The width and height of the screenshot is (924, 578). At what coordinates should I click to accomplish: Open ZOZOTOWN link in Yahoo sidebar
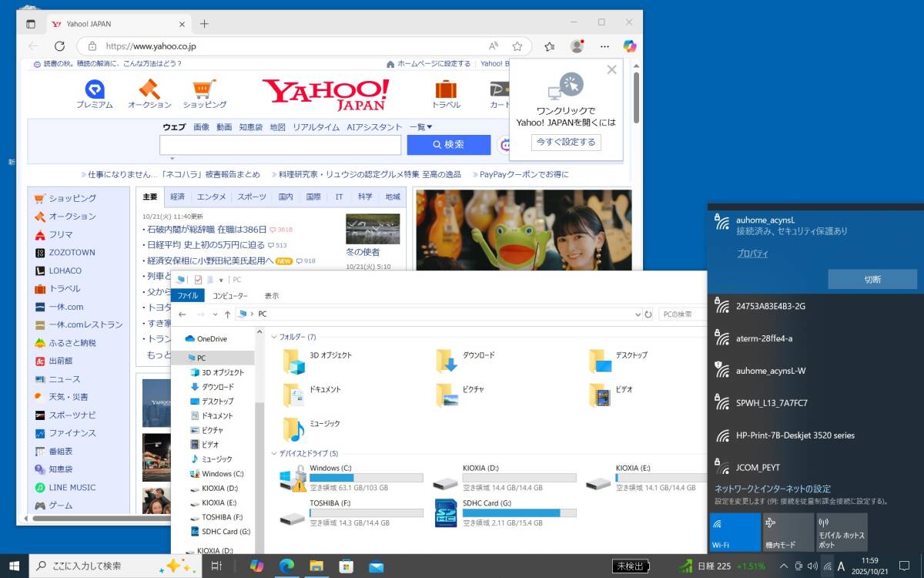click(72, 252)
